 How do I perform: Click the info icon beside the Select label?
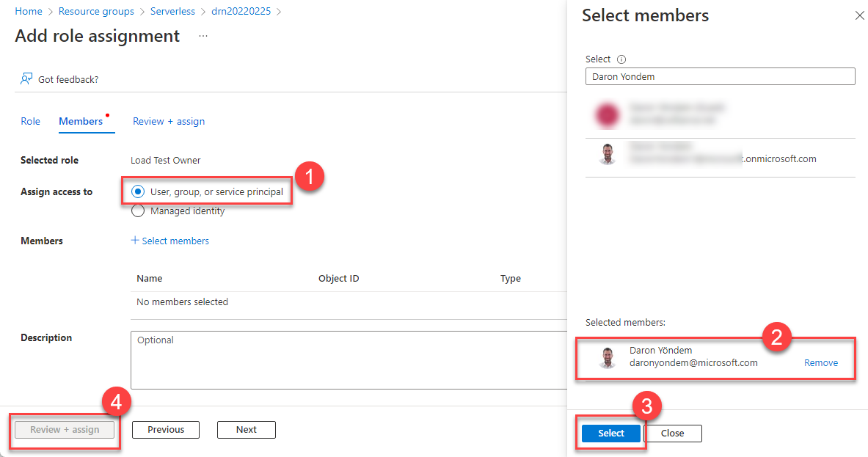coord(621,59)
